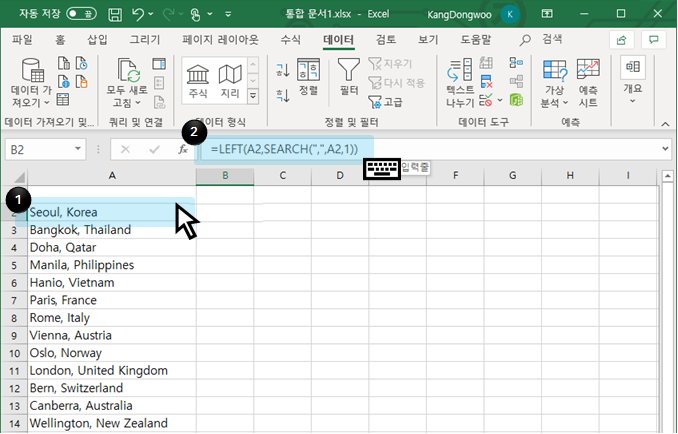The height and width of the screenshot is (434, 678).
Task: Open the 파일 tab
Action: [x=22, y=40]
